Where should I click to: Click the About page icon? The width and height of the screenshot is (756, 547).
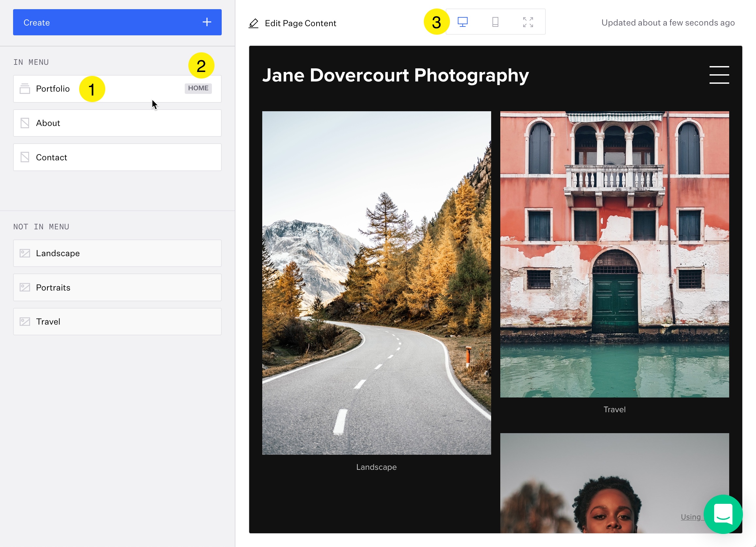coord(25,123)
